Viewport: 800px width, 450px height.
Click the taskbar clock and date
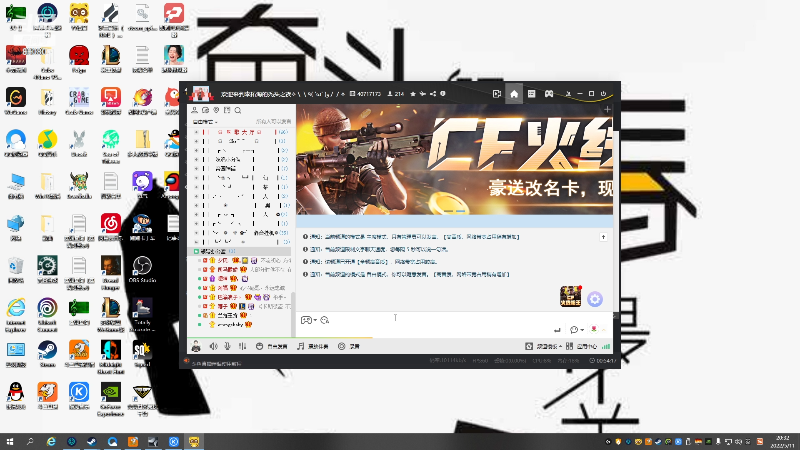[x=783, y=441]
